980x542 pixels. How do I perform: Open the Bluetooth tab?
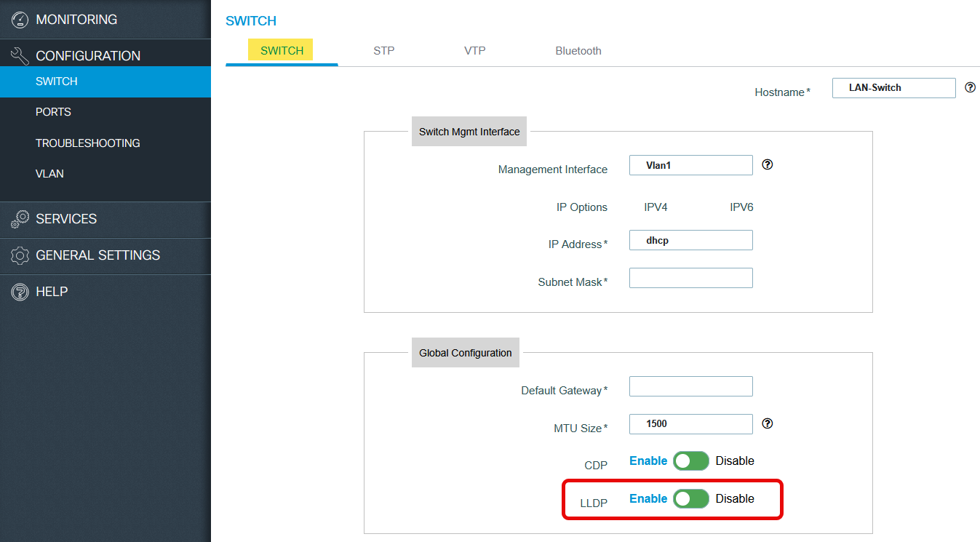(x=578, y=50)
